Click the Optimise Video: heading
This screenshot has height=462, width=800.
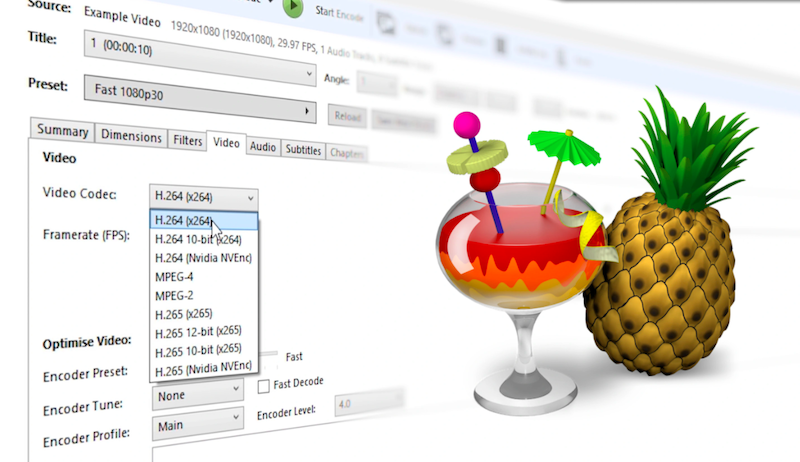click(87, 342)
